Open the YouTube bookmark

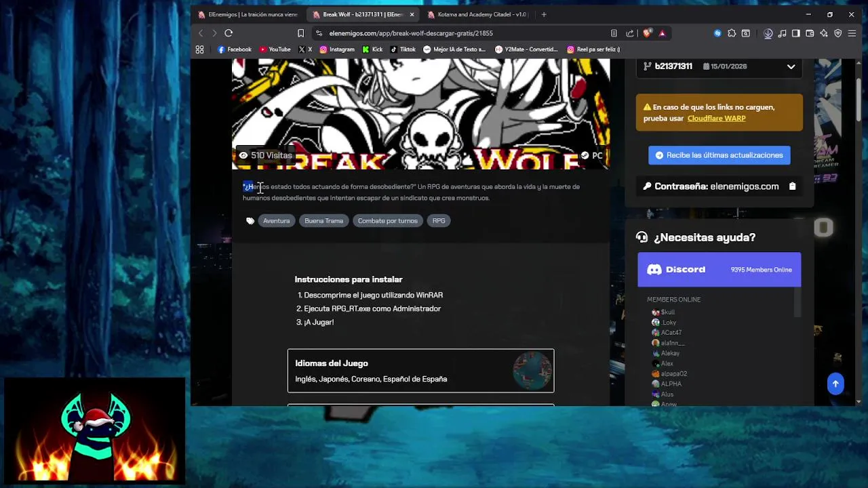click(275, 49)
